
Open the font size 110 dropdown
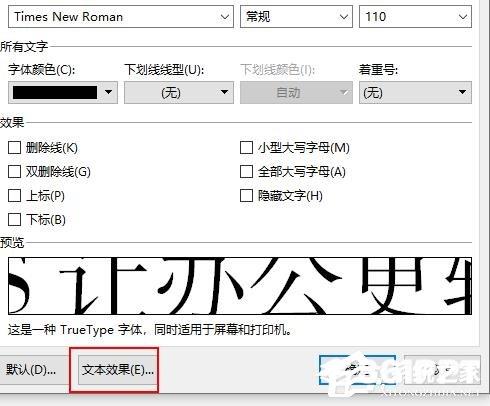[415, 17]
